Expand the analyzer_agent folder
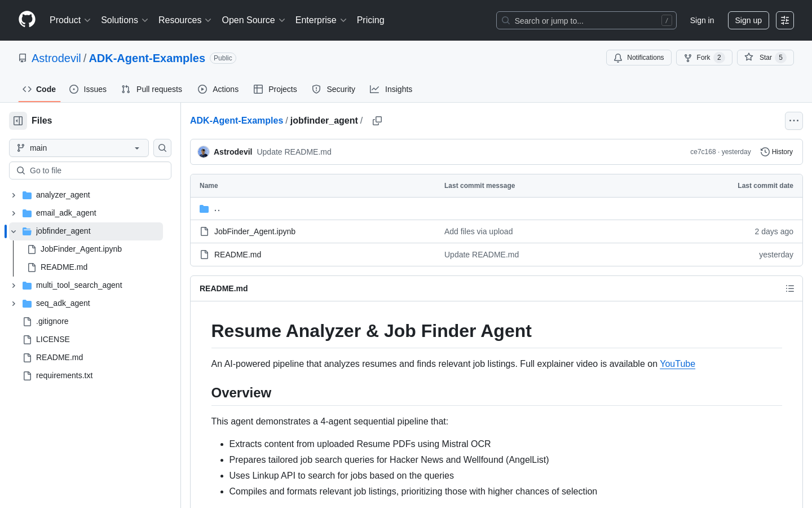The width and height of the screenshot is (812, 508). (14, 195)
